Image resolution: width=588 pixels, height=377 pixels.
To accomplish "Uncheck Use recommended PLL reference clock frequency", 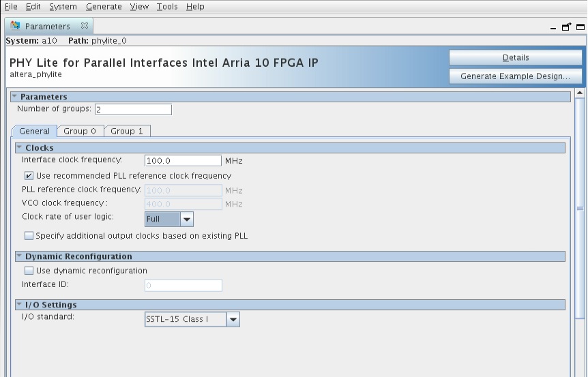I will click(29, 176).
